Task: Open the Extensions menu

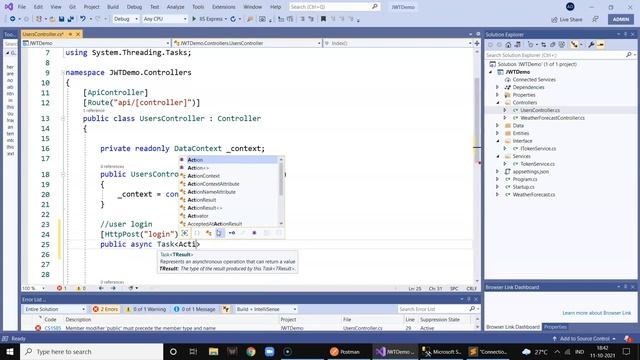Action: point(224,7)
